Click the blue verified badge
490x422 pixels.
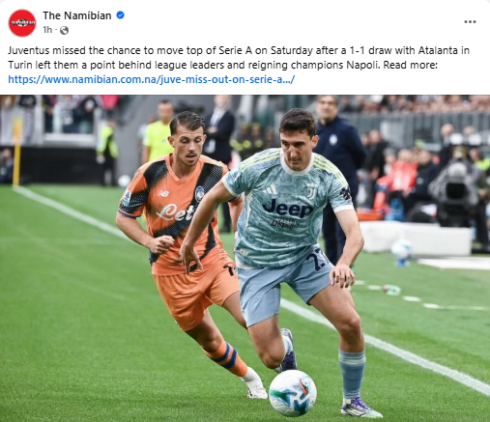(120, 15)
